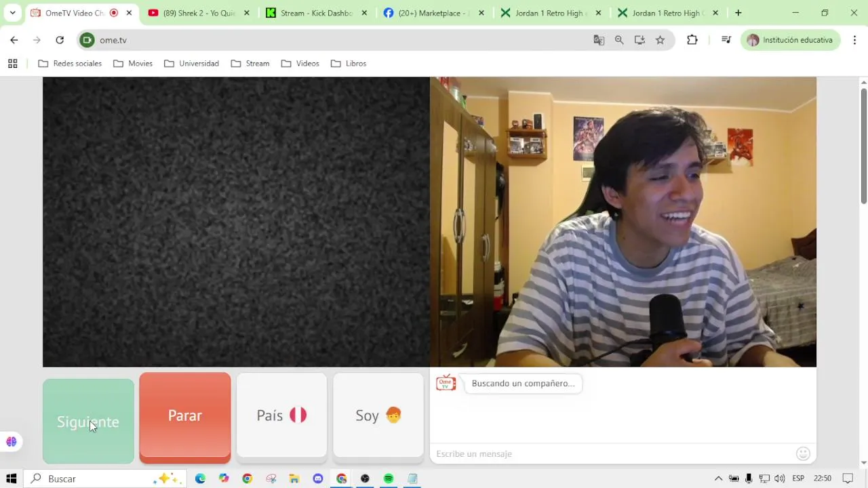
Task: Click the translate page icon in address bar
Action: [599, 40]
